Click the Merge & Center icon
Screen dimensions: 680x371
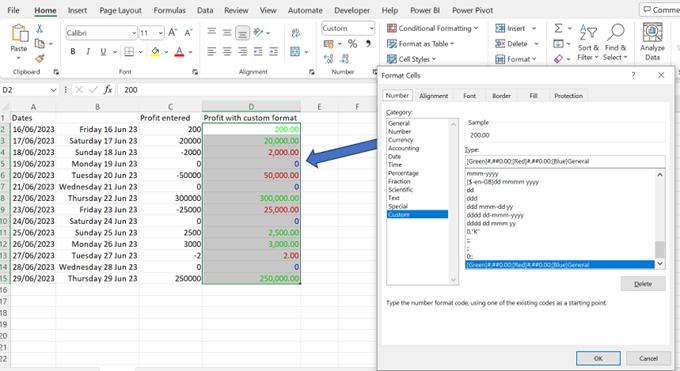[x=295, y=52]
